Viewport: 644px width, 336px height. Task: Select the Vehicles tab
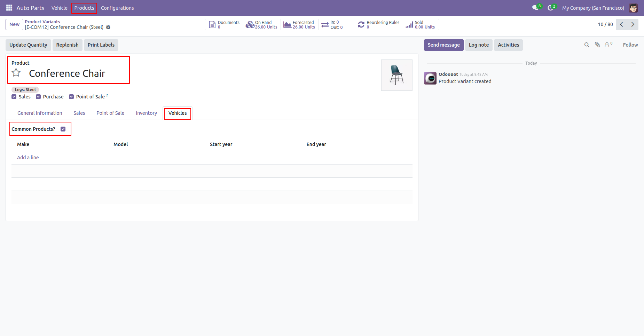pyautogui.click(x=178, y=113)
